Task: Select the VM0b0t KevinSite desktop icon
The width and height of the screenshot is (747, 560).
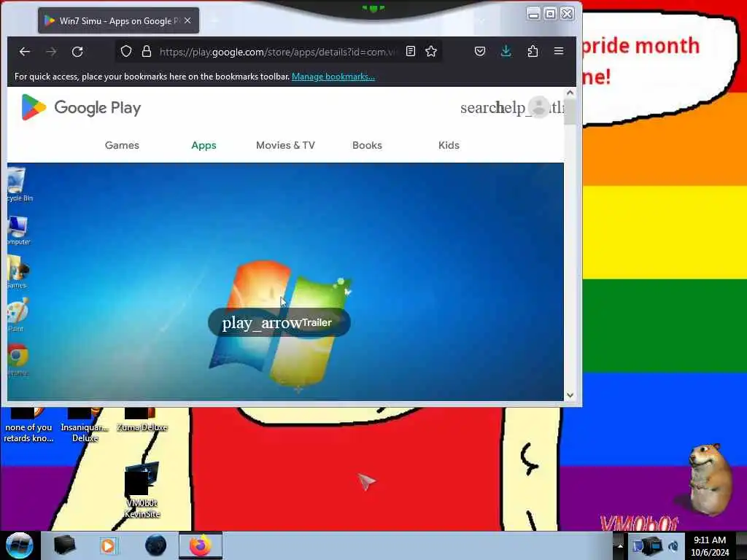Action: tap(142, 490)
